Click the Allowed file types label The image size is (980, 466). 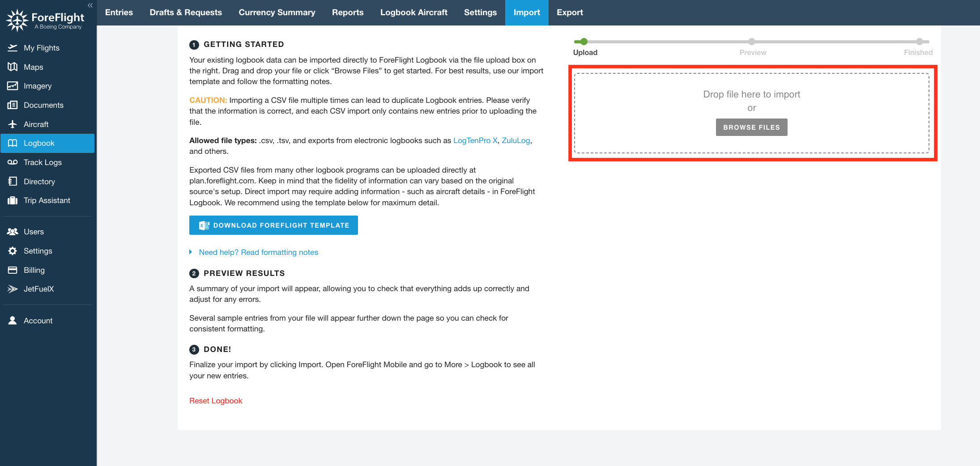point(223,140)
